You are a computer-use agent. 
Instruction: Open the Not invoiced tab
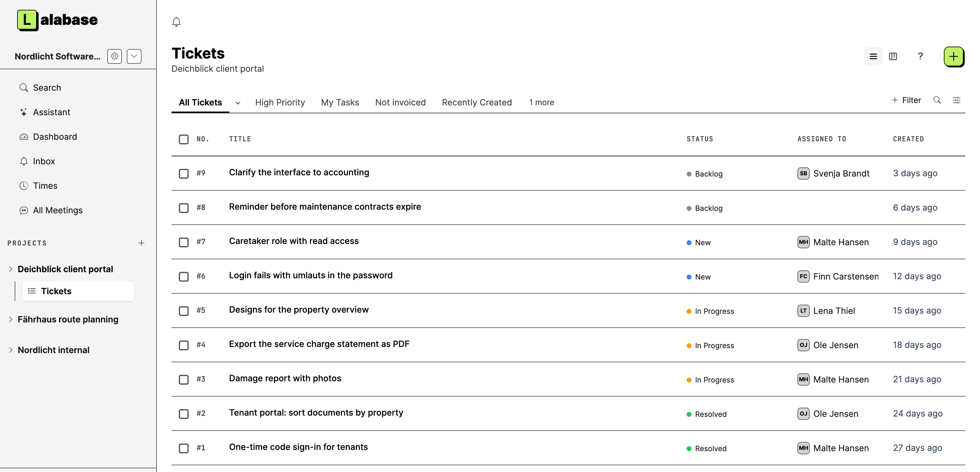400,102
